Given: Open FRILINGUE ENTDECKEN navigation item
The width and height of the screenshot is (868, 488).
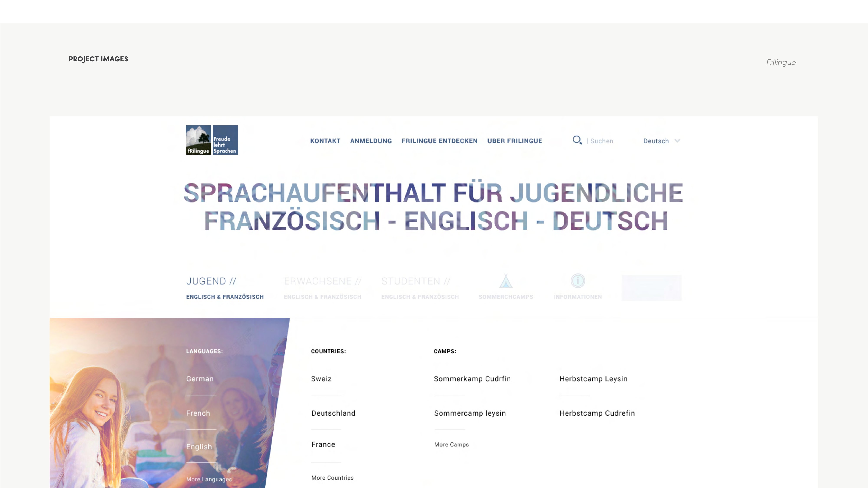Looking at the screenshot, I should (x=439, y=141).
